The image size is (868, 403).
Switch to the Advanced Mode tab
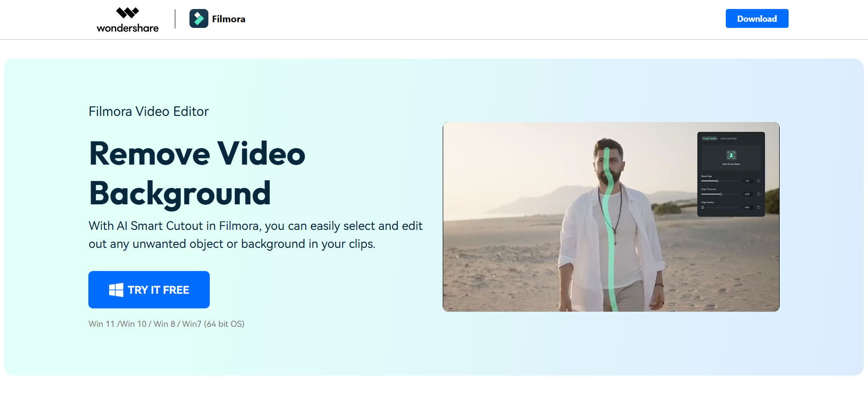(x=728, y=139)
